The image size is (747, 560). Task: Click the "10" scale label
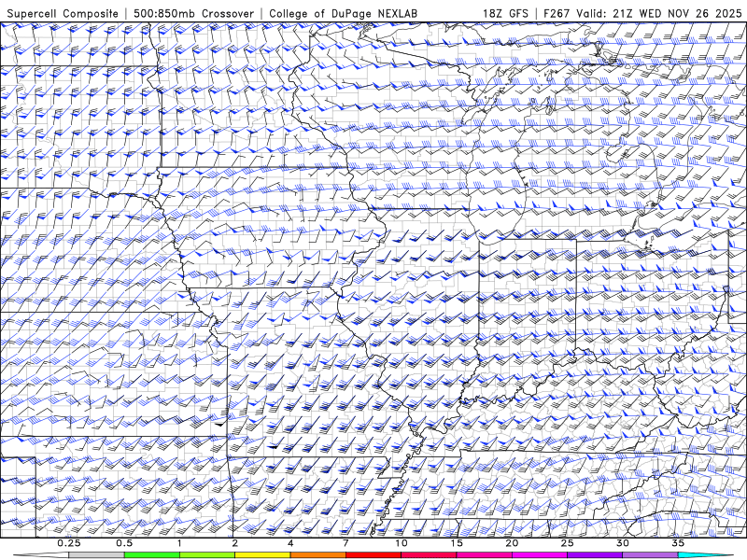(x=402, y=543)
